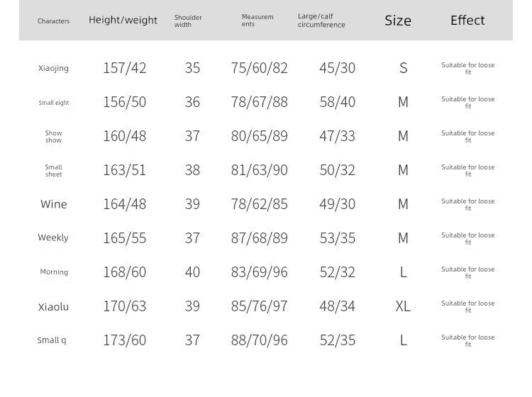Click the Small eight character name
Screen dimensions: 532x397
pos(54,103)
